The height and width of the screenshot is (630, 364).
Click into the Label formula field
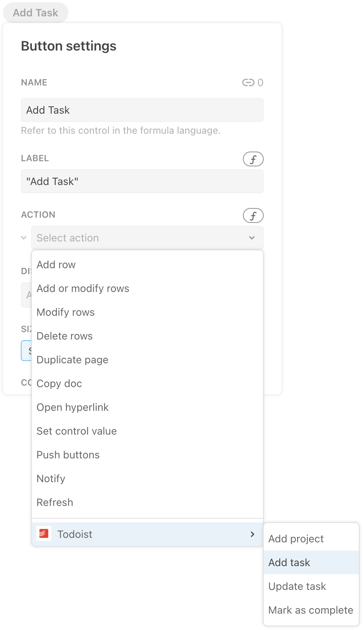pos(142,181)
